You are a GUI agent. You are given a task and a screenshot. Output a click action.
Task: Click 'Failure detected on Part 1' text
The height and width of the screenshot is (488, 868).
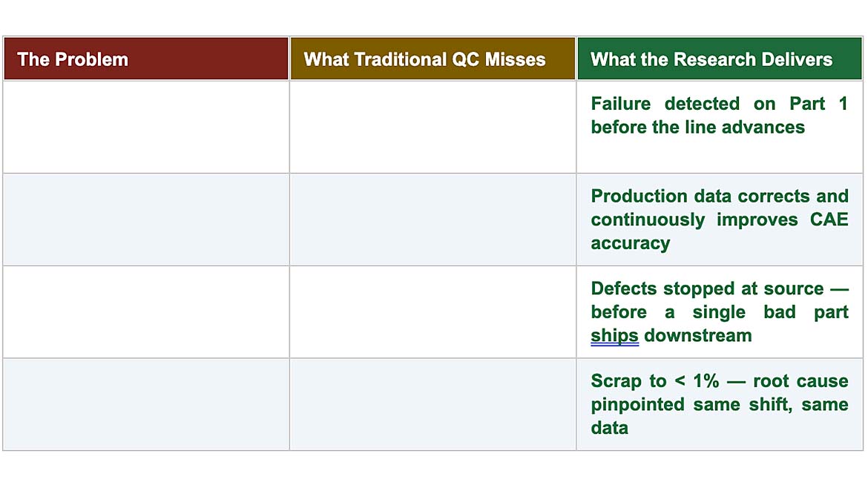719,104
